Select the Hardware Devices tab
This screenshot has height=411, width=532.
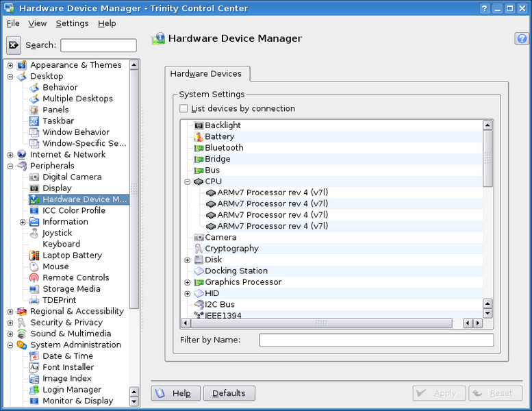click(206, 74)
